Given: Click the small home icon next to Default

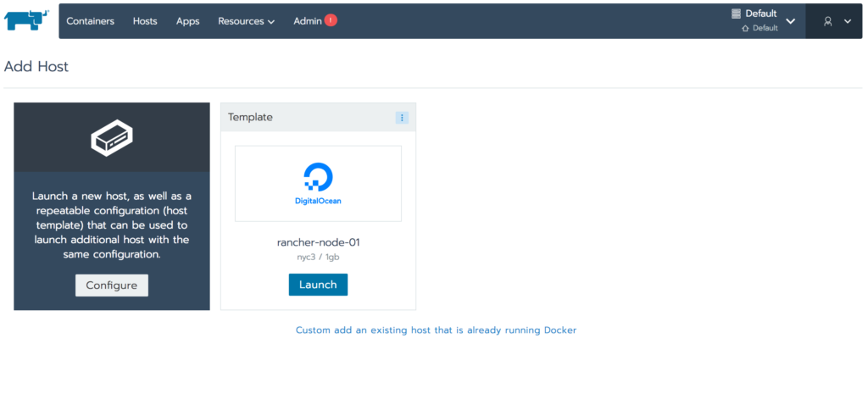Looking at the screenshot, I should tap(746, 28).
